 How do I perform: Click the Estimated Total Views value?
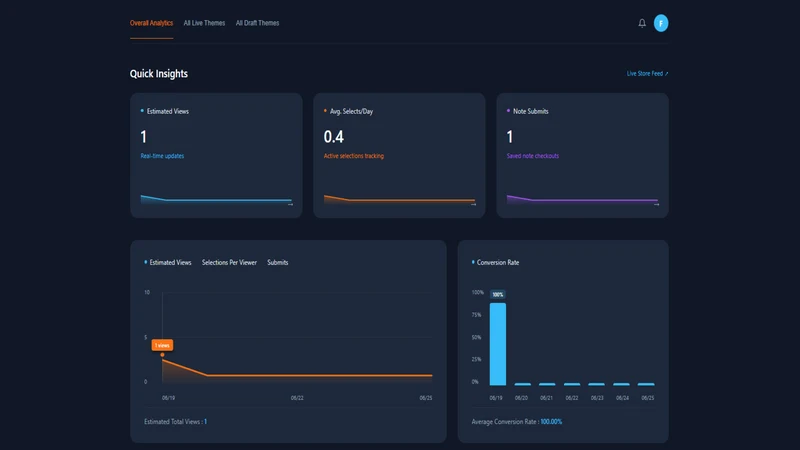click(x=206, y=422)
